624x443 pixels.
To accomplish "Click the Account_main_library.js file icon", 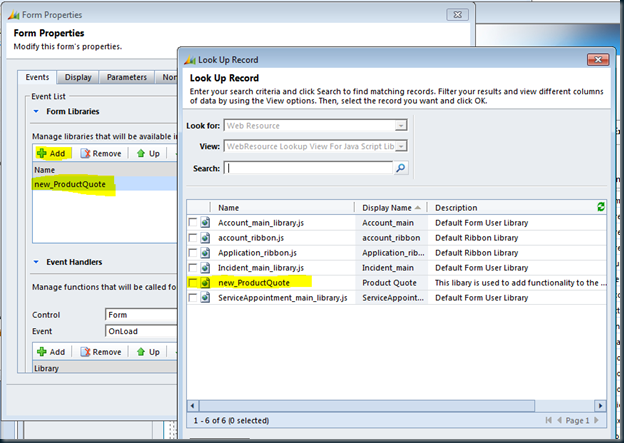I will 206,223.
